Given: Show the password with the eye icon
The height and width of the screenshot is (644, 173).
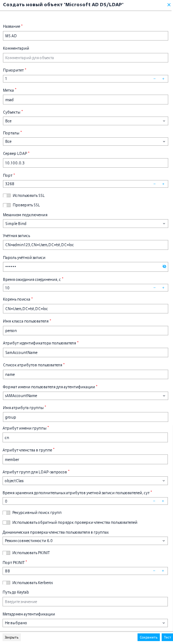Looking at the screenshot, I should tap(164, 267).
